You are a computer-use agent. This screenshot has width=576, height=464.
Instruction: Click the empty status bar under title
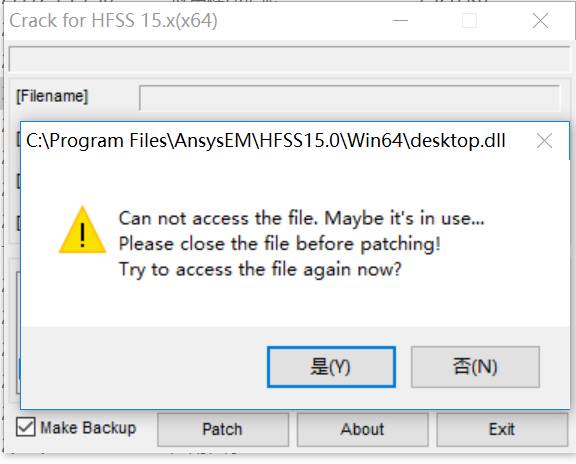pos(289,59)
